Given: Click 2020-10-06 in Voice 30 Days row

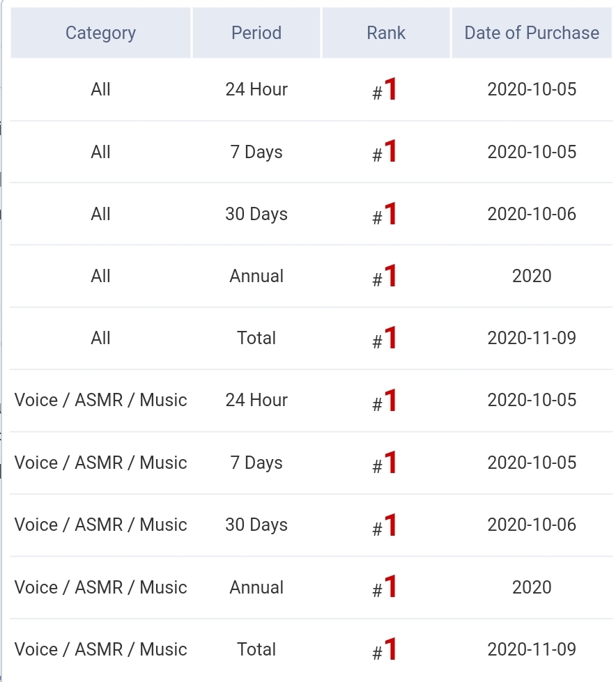Looking at the screenshot, I should (532, 525).
